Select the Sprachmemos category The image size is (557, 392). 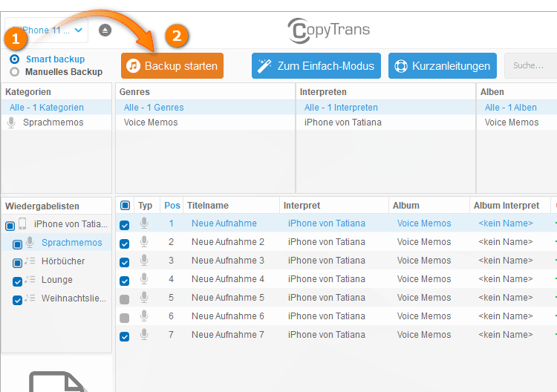point(56,122)
